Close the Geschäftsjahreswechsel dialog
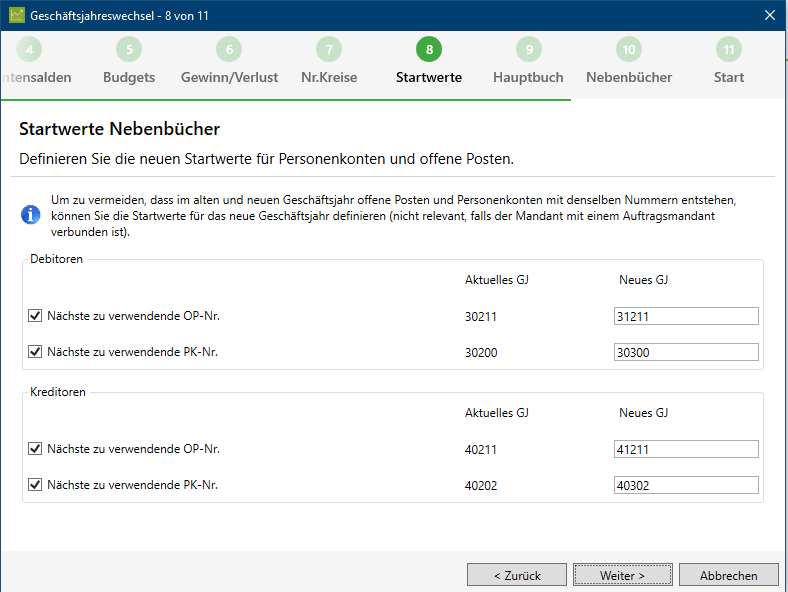 tap(770, 15)
